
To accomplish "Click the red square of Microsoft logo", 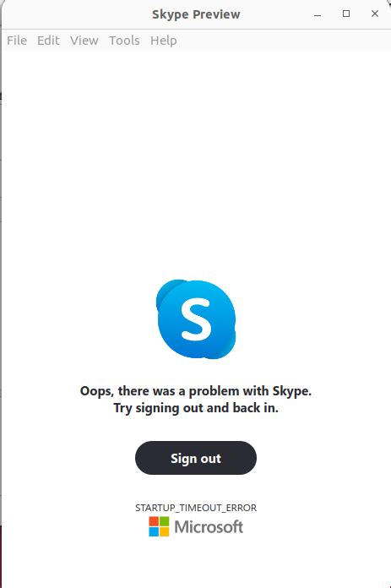I will [x=154, y=521].
